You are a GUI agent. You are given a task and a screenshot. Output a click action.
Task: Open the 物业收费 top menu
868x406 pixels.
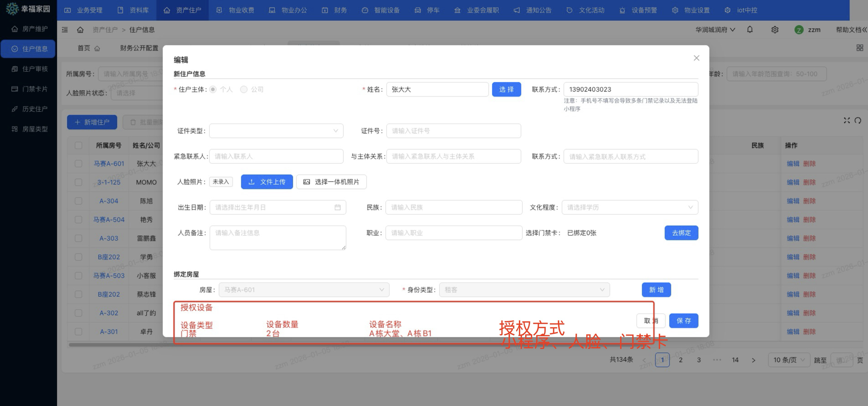[x=235, y=10]
